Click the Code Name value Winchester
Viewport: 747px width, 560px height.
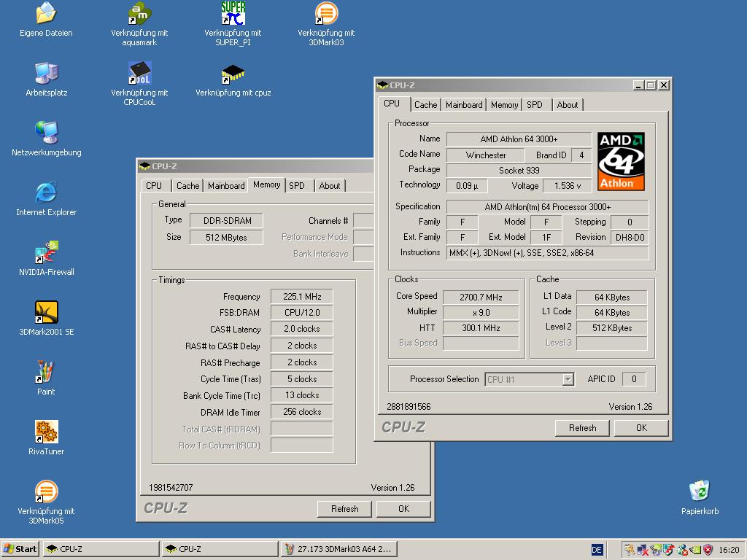485,155
